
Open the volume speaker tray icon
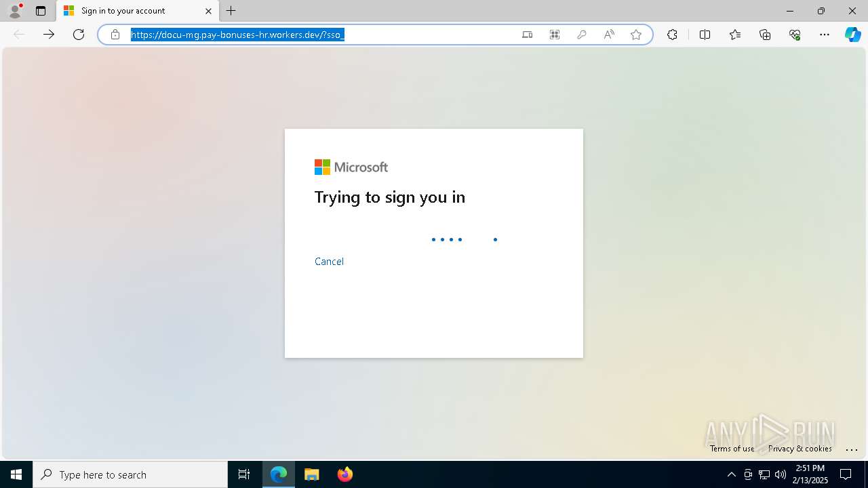tap(781, 474)
